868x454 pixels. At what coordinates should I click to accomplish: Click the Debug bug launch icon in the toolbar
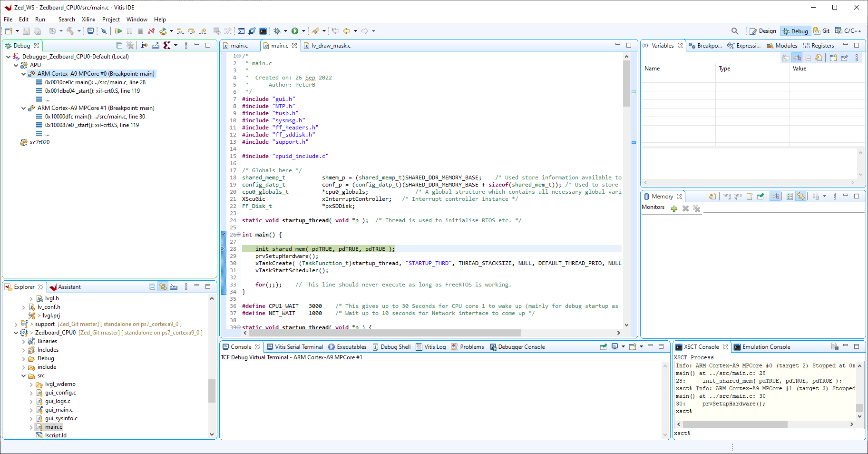[277, 31]
